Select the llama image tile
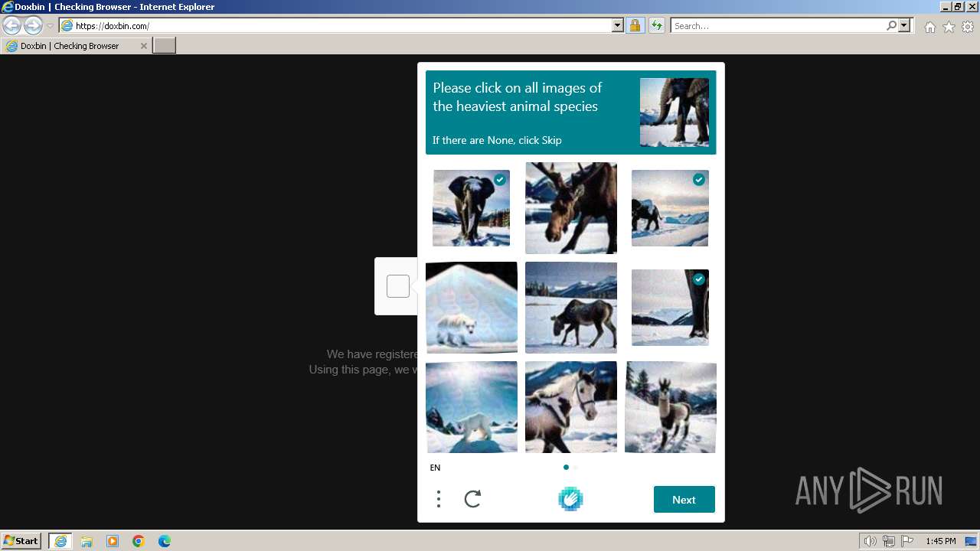The width and height of the screenshot is (980, 551). coord(670,407)
